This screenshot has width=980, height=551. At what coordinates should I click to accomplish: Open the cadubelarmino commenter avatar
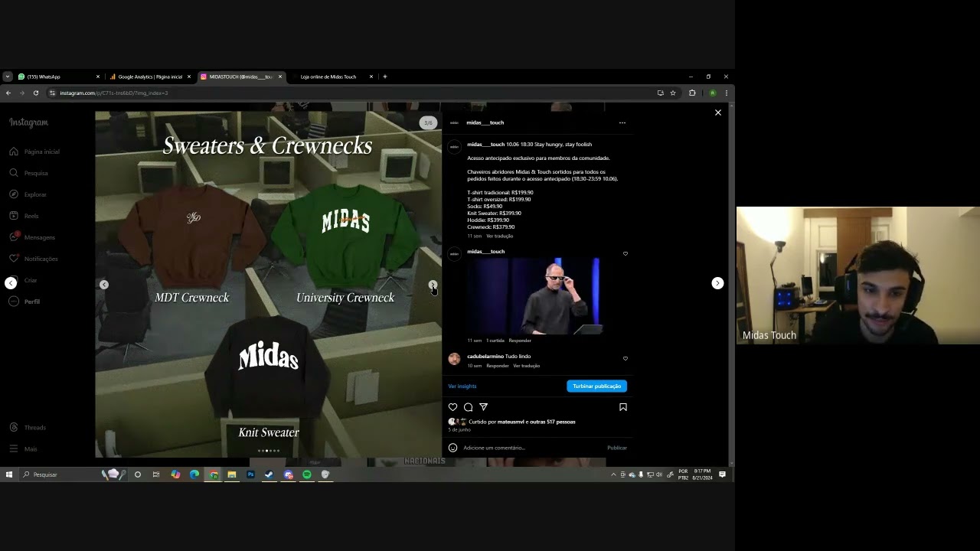pyautogui.click(x=454, y=358)
